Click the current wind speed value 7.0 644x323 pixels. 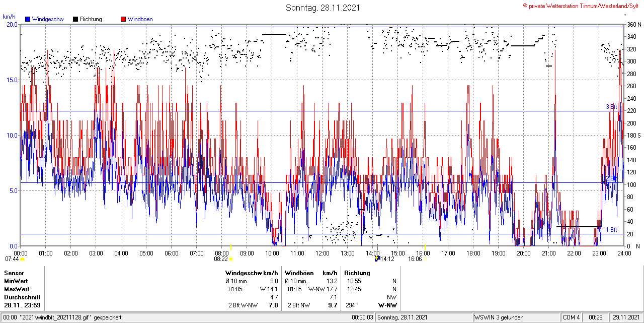pyautogui.click(x=273, y=305)
